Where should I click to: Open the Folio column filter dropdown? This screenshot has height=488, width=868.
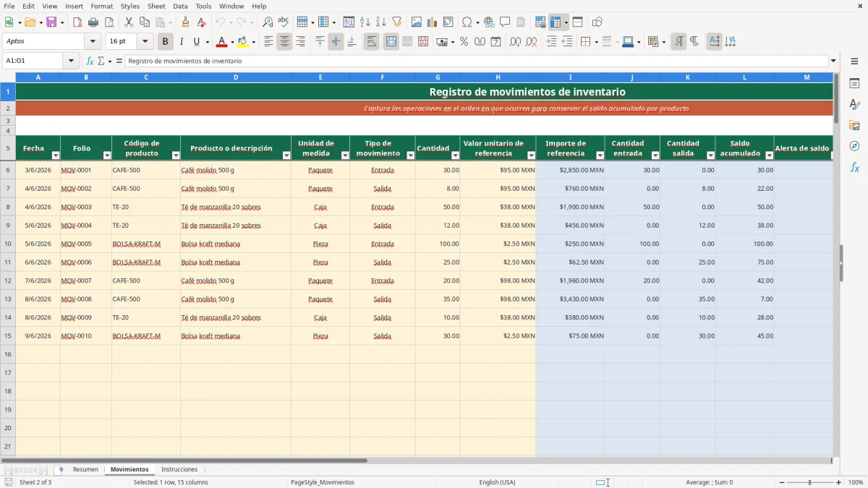click(107, 155)
